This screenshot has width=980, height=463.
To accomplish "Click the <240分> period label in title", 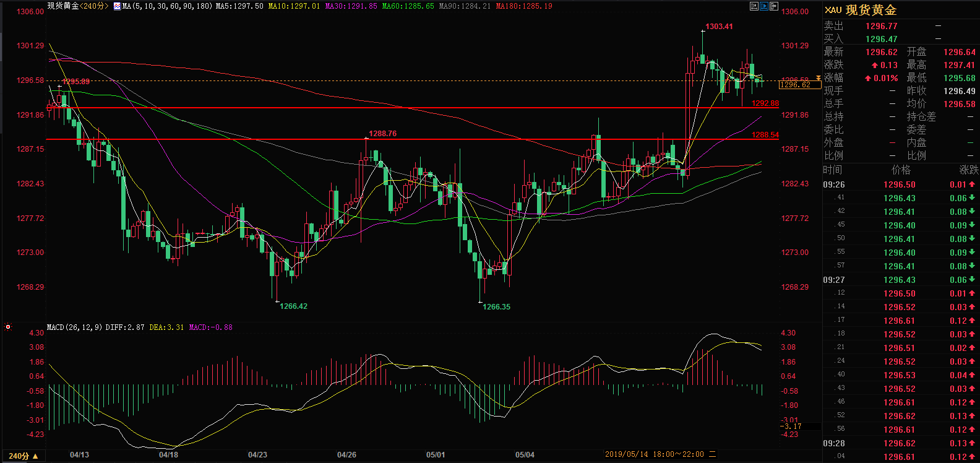I will [94, 6].
